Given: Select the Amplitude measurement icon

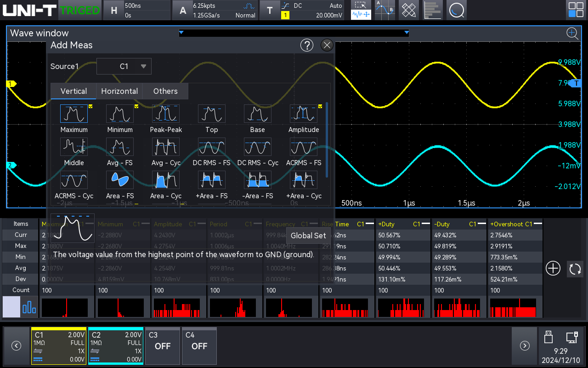Looking at the screenshot, I should click(x=304, y=114).
